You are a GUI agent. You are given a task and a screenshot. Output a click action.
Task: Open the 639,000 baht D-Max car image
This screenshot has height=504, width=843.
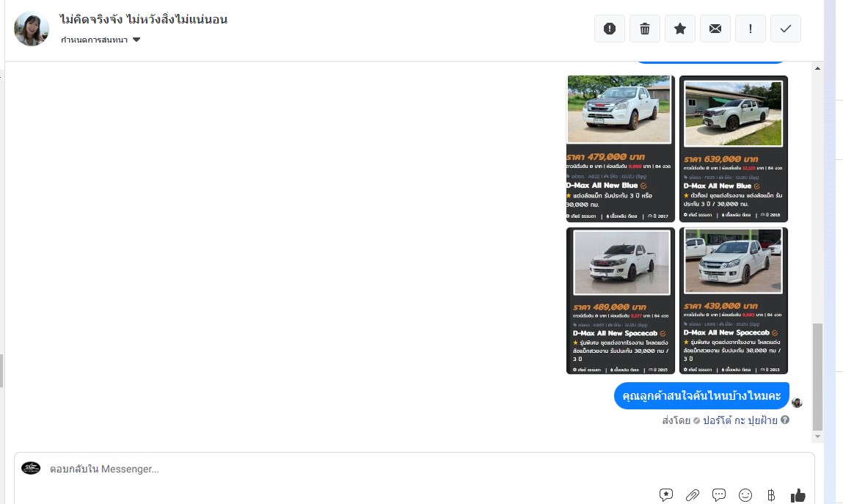[x=734, y=149]
